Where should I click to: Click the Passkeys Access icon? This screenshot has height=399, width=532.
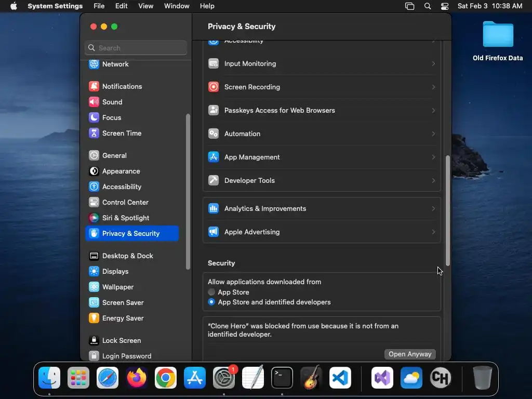pos(214,110)
